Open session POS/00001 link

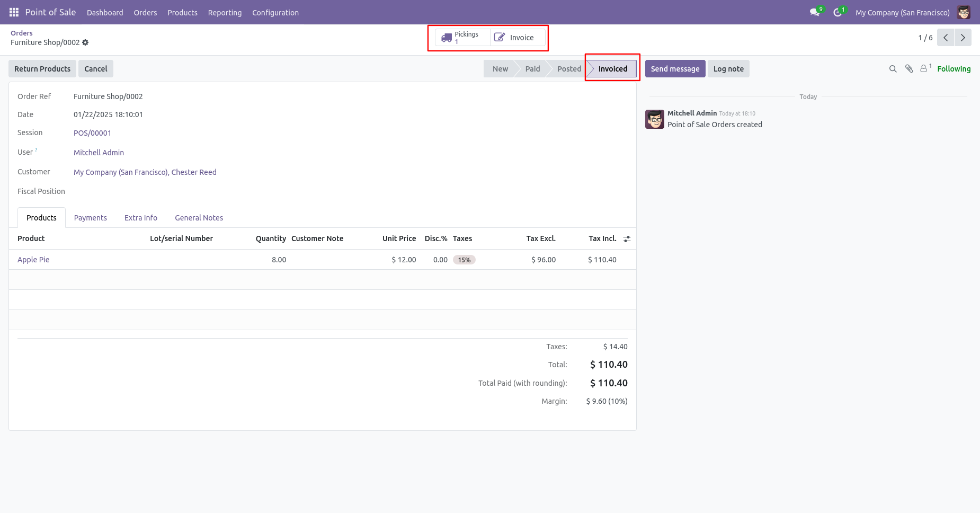(92, 133)
